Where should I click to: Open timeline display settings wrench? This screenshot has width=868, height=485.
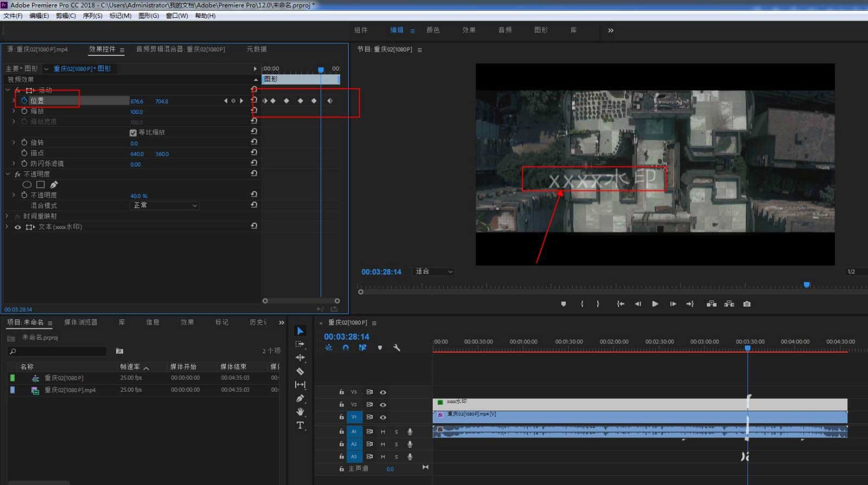pos(397,348)
